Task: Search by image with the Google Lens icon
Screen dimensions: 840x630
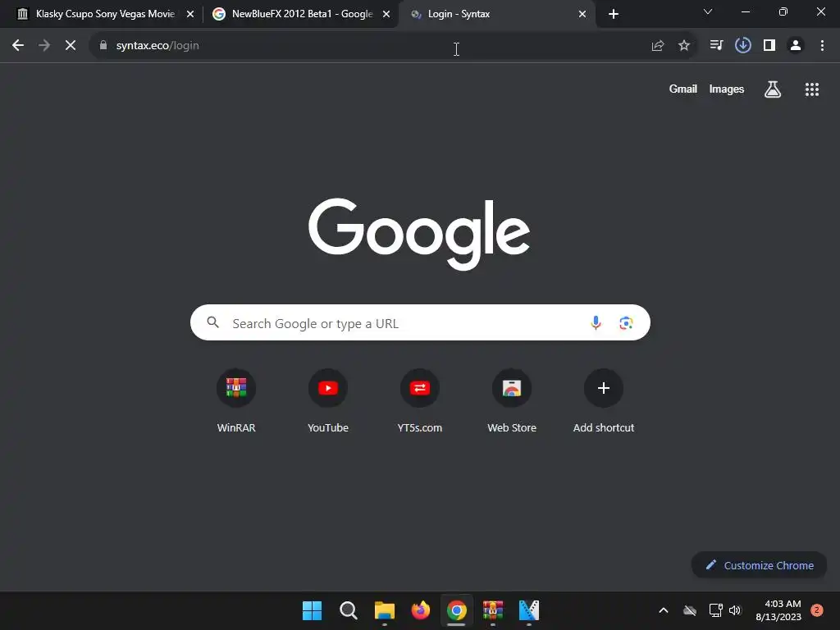Action: (626, 323)
